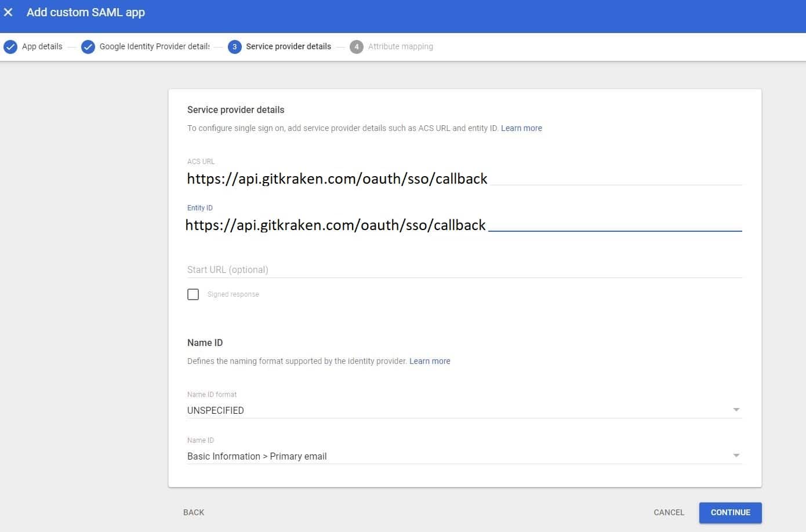Expand the Name ID format dropdown arrow

coord(736,410)
